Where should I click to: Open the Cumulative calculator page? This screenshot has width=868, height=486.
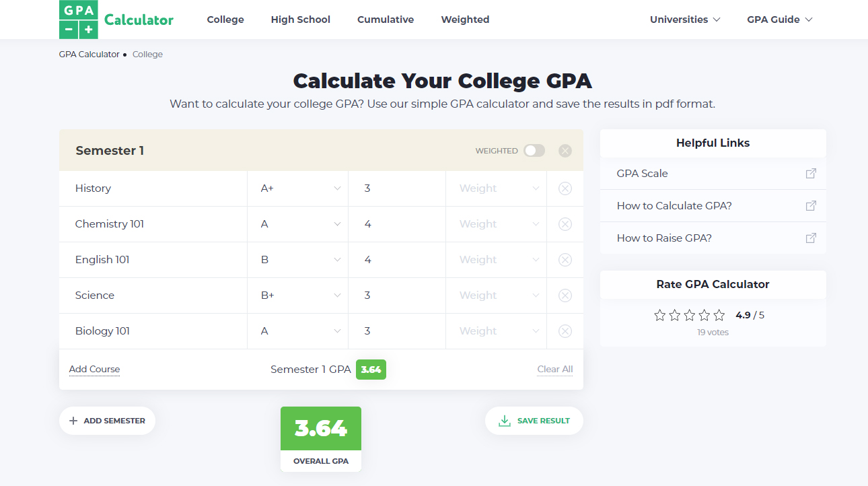386,20
